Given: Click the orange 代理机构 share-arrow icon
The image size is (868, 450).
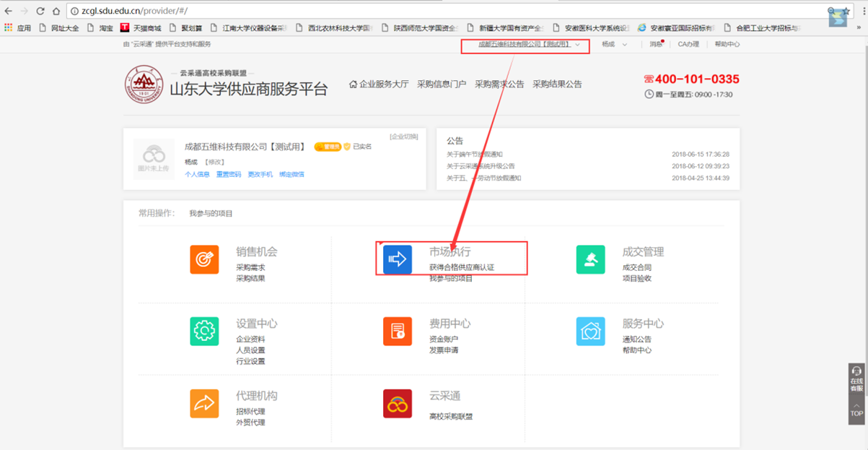Looking at the screenshot, I should pos(204,404).
